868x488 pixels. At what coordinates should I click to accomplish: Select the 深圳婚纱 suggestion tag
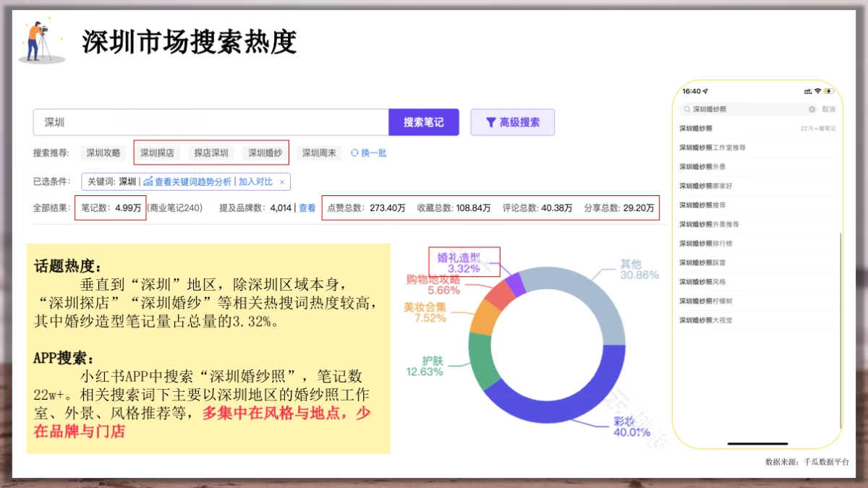[x=264, y=153]
